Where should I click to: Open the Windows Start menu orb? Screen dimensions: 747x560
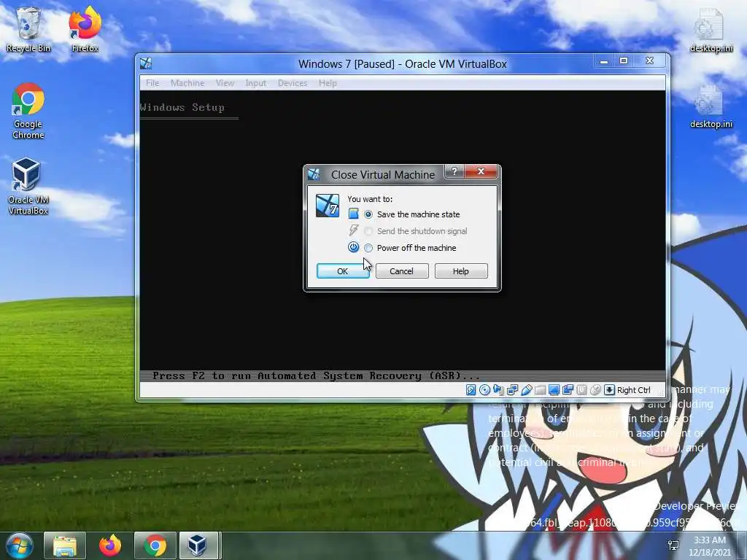[x=20, y=545]
